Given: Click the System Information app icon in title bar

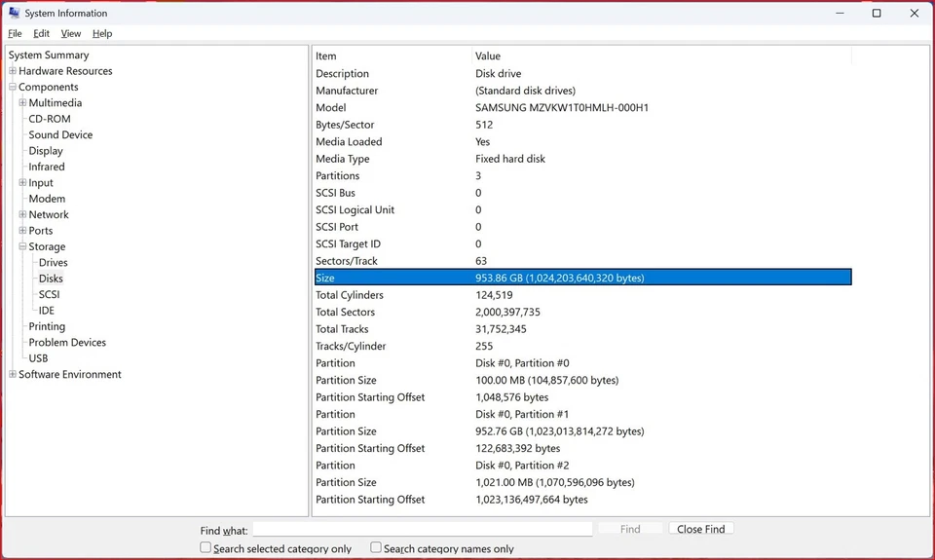Looking at the screenshot, I should click(14, 13).
